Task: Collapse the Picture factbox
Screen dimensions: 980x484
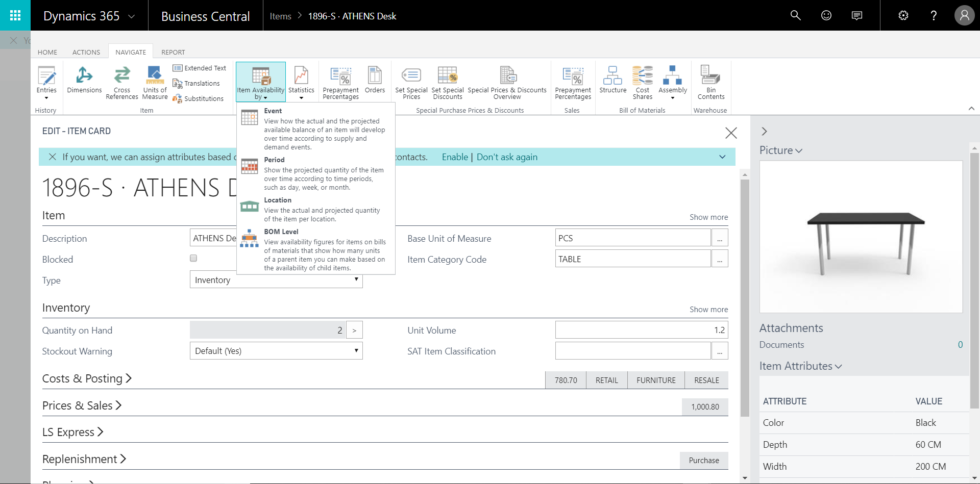Action: pyautogui.click(x=781, y=150)
